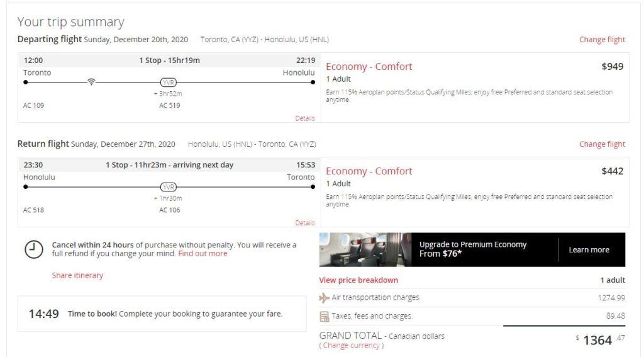
Task: Click the YVR stop marker on return flight
Action: coord(169,187)
